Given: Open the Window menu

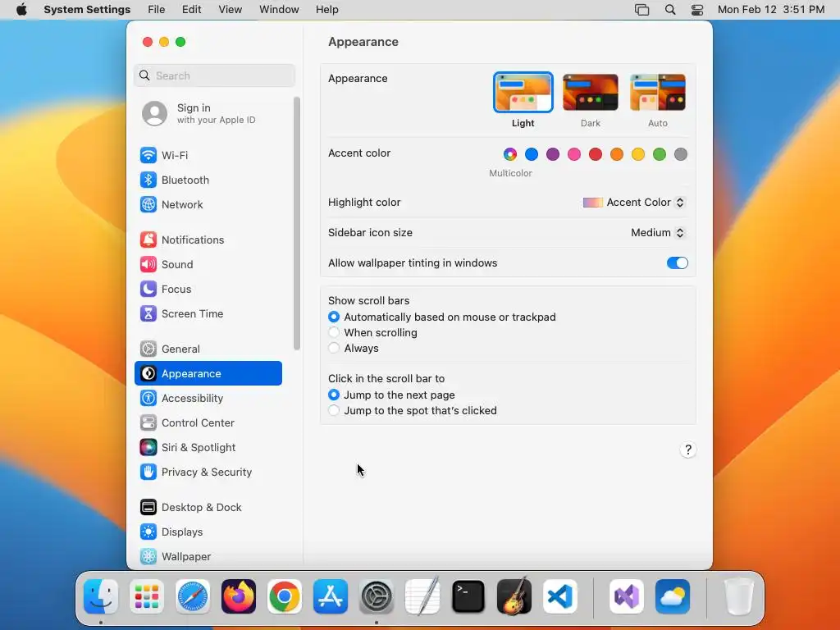Looking at the screenshot, I should tap(279, 10).
